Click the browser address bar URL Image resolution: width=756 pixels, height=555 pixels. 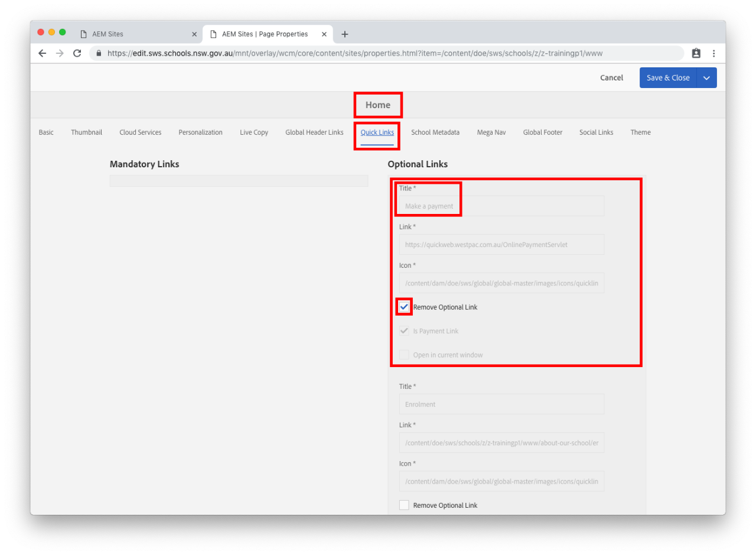point(354,53)
